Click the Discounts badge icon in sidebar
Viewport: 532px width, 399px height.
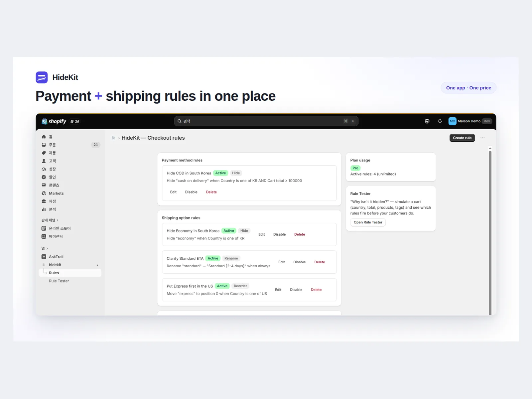44,177
